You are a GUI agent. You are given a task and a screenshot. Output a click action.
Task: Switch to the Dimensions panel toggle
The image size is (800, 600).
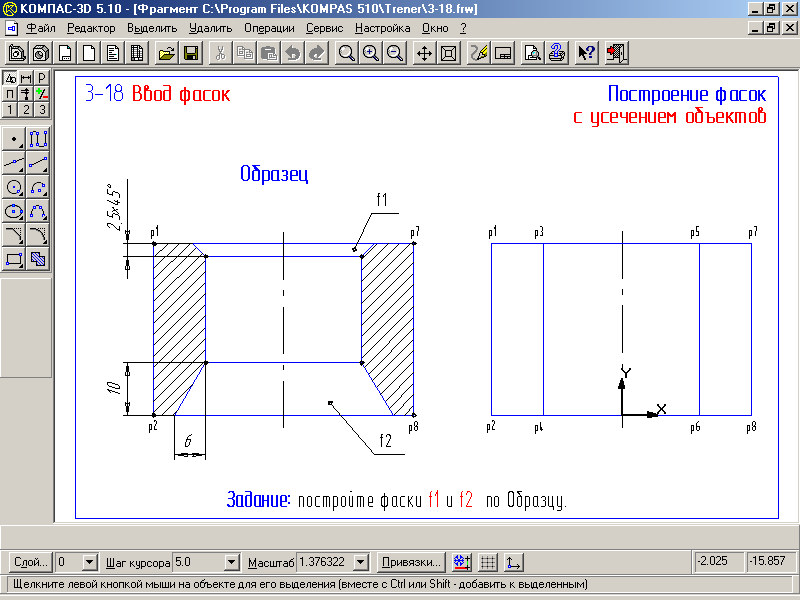26,78
